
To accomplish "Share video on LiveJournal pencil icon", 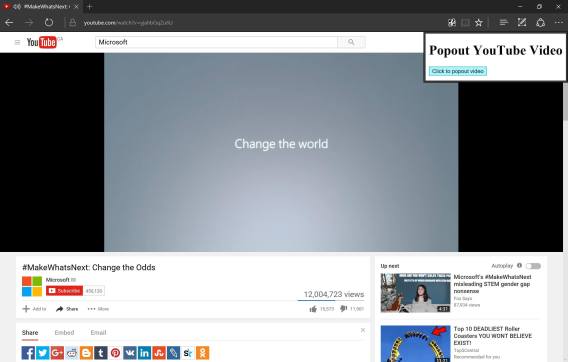I will point(173,353).
